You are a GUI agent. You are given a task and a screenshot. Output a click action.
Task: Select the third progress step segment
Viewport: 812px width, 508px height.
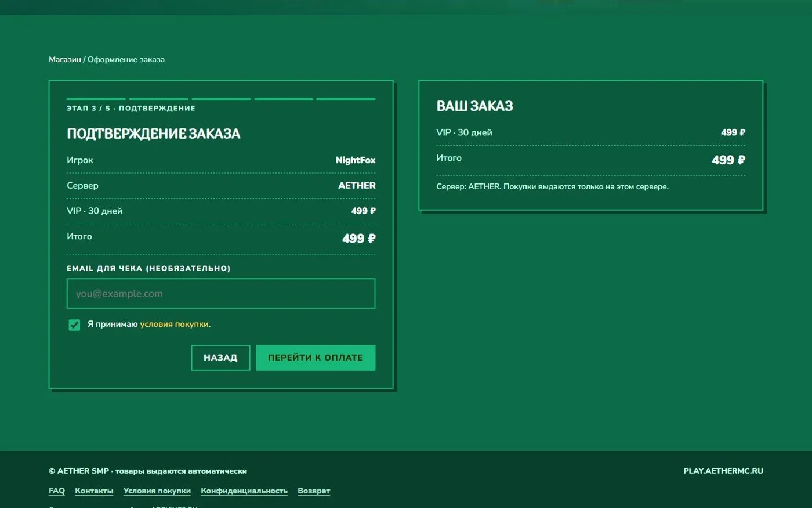[221, 99]
